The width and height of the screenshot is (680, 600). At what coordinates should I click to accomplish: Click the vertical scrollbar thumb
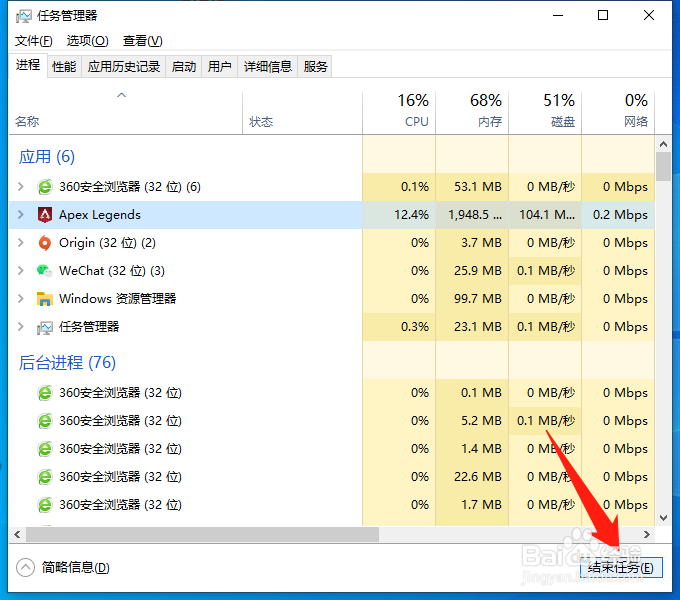(663, 166)
